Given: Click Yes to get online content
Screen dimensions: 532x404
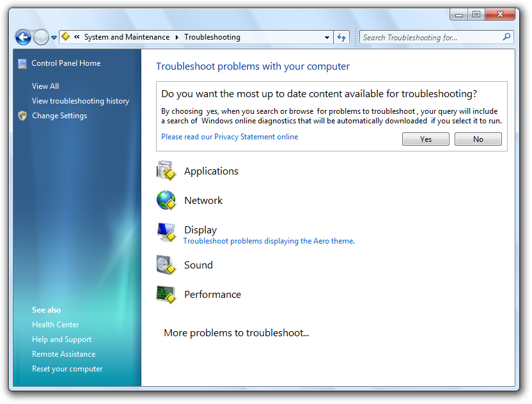Looking at the screenshot, I should click(425, 139).
